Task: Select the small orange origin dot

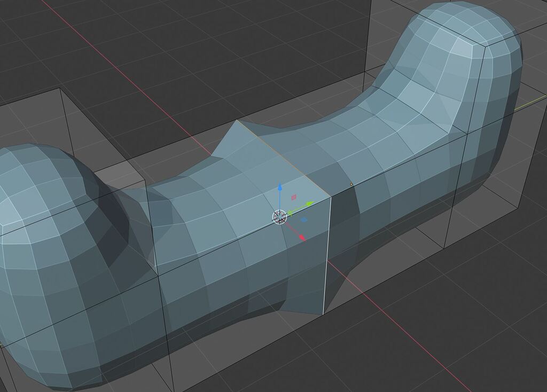Action: click(x=351, y=184)
